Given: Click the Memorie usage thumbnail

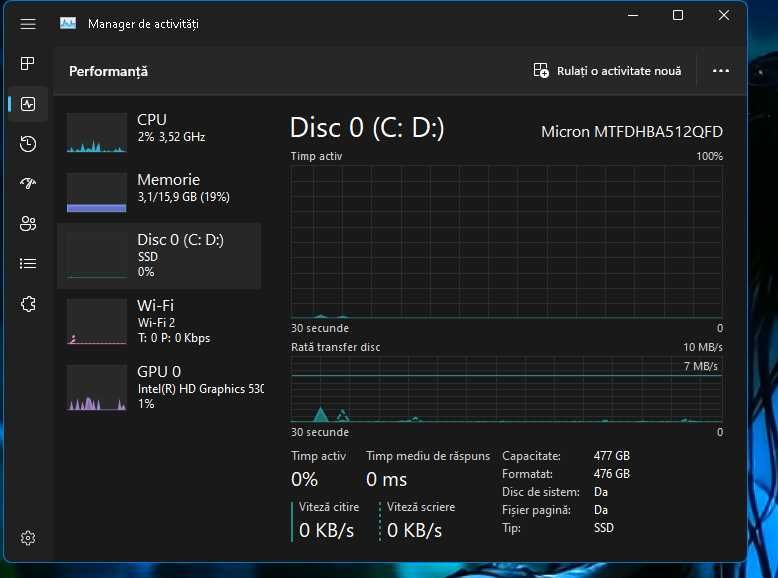Looking at the screenshot, I should point(97,192).
